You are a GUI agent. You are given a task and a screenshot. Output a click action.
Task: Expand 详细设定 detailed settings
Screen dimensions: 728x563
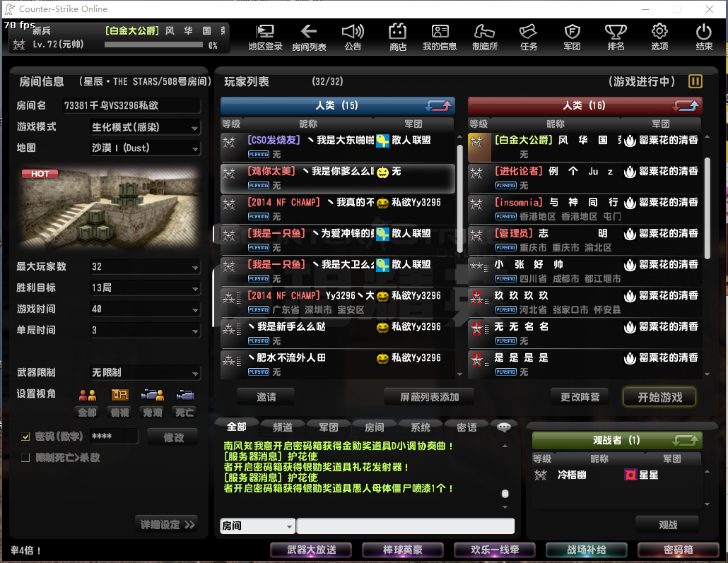coord(167,524)
